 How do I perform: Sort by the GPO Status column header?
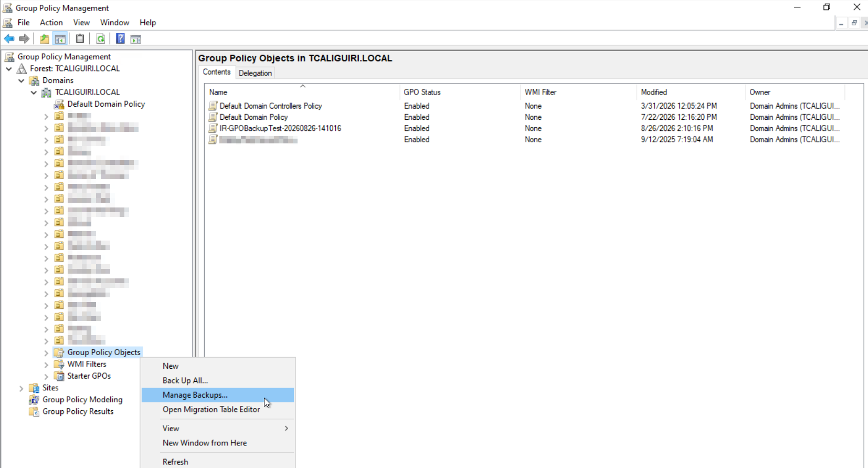click(460, 92)
